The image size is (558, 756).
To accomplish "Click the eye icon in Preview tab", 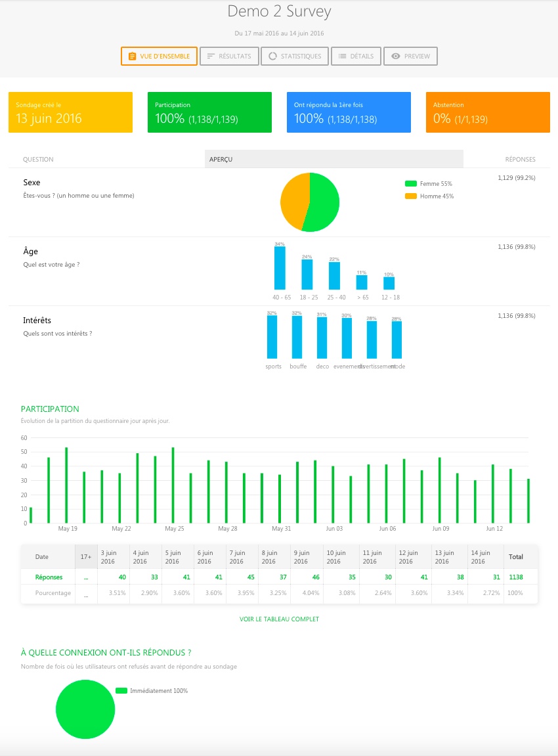I will click(x=395, y=56).
